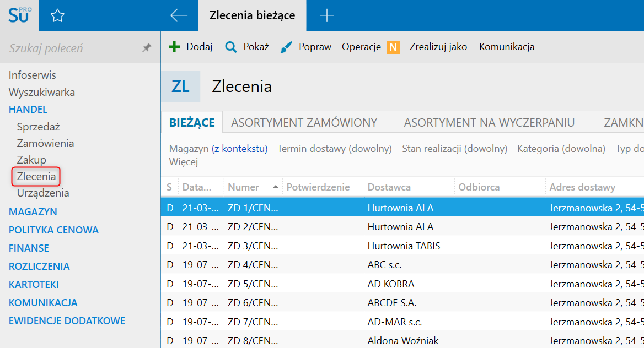This screenshot has width=644, height=348.
Task: Change Termin dostawy filter
Action: click(335, 149)
